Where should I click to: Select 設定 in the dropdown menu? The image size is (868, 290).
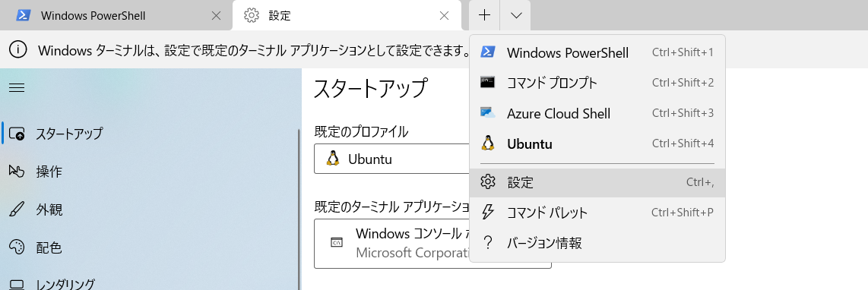tap(597, 182)
